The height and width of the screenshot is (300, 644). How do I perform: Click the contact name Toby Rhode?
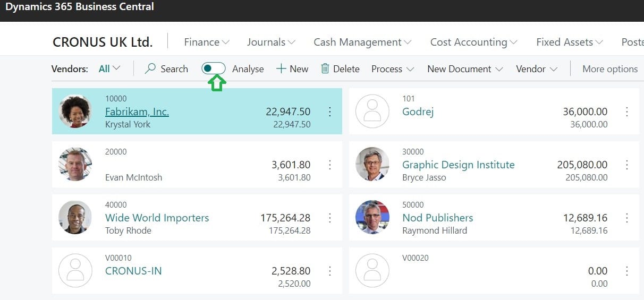128,230
